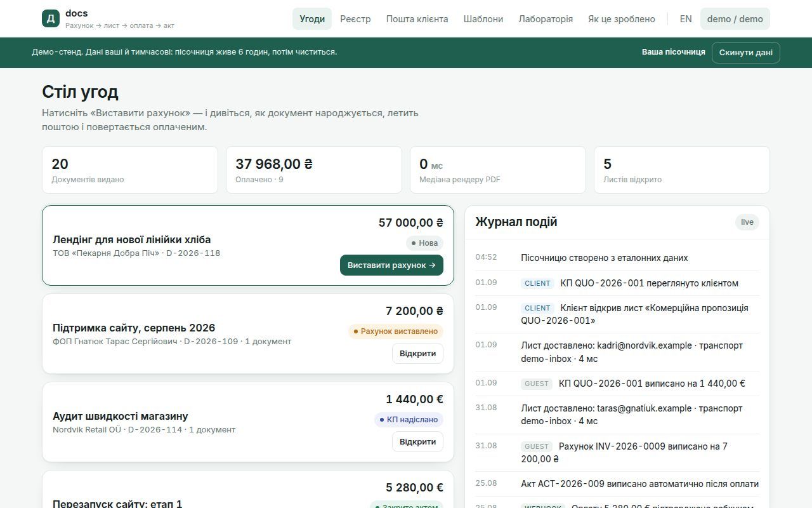Image resolution: width=812 pixels, height=508 pixels.
Task: Click the Нова status badge
Action: click(424, 243)
